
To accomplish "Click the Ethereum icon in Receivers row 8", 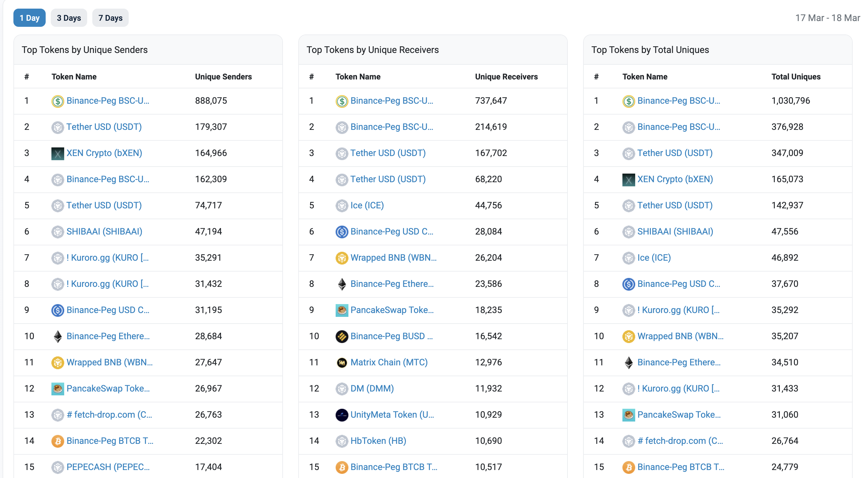I will tap(342, 284).
